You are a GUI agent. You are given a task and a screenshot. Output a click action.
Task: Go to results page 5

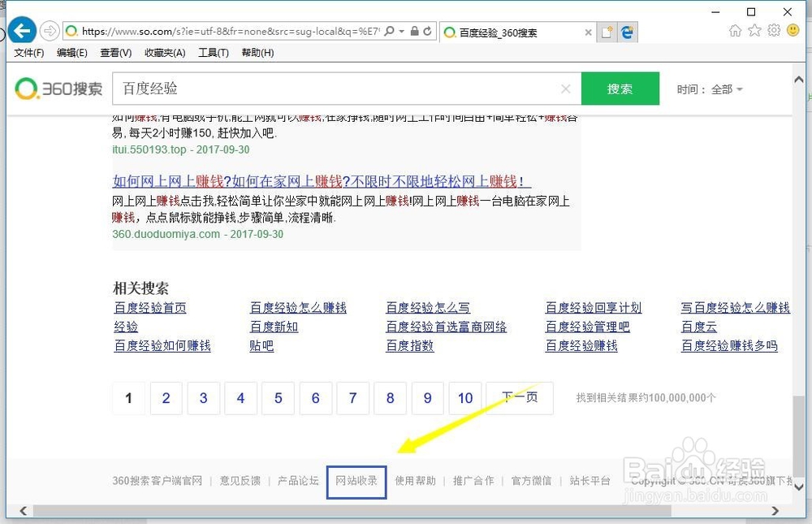[x=278, y=398]
